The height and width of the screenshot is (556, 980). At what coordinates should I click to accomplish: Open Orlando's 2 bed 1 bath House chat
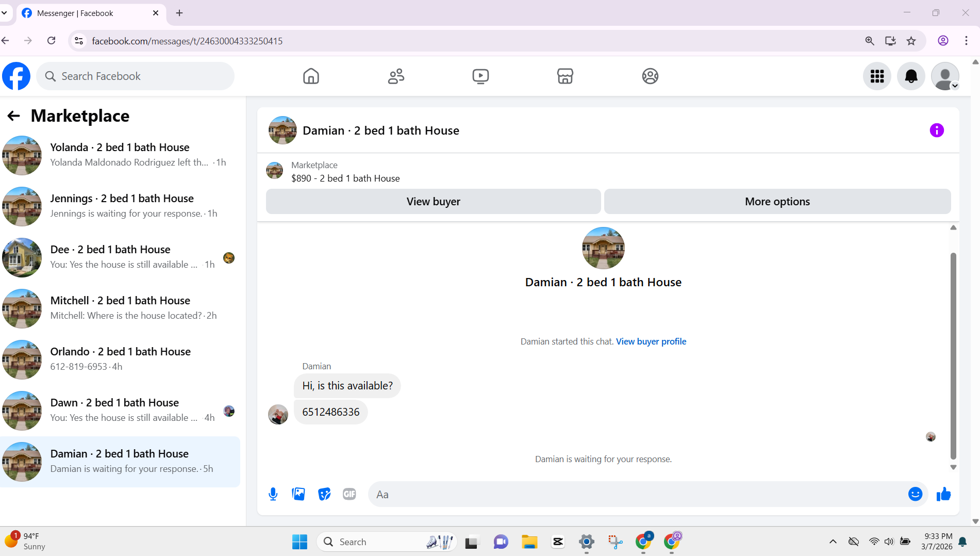tap(120, 359)
